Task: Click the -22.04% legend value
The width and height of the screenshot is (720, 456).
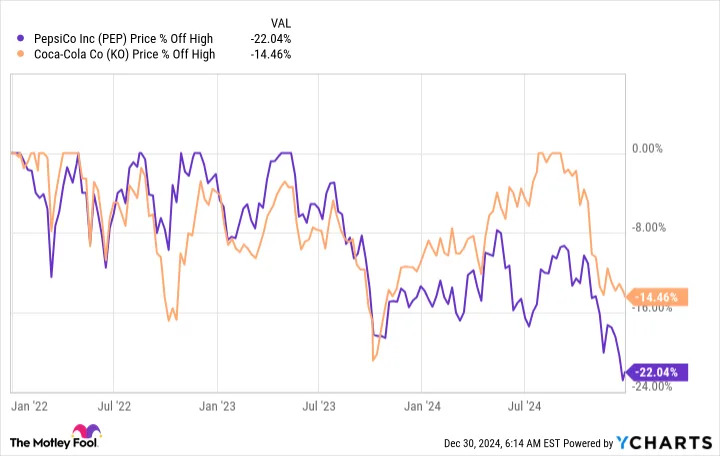Action: point(271,39)
